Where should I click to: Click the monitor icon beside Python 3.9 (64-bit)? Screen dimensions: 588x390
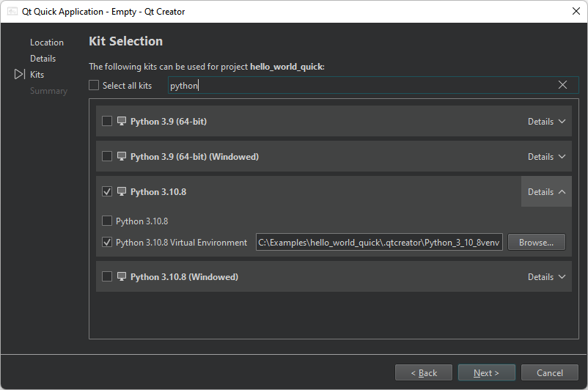(122, 121)
